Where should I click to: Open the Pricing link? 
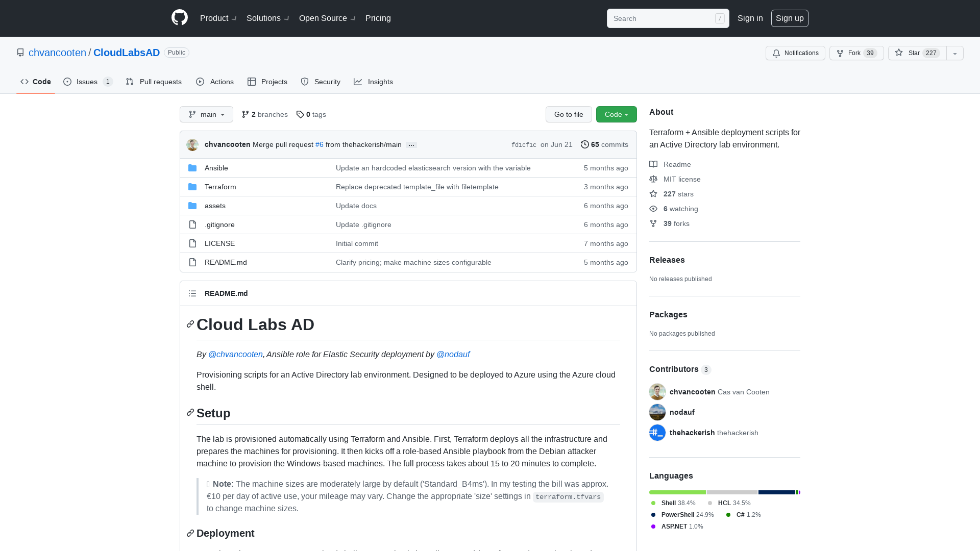[x=378, y=18]
